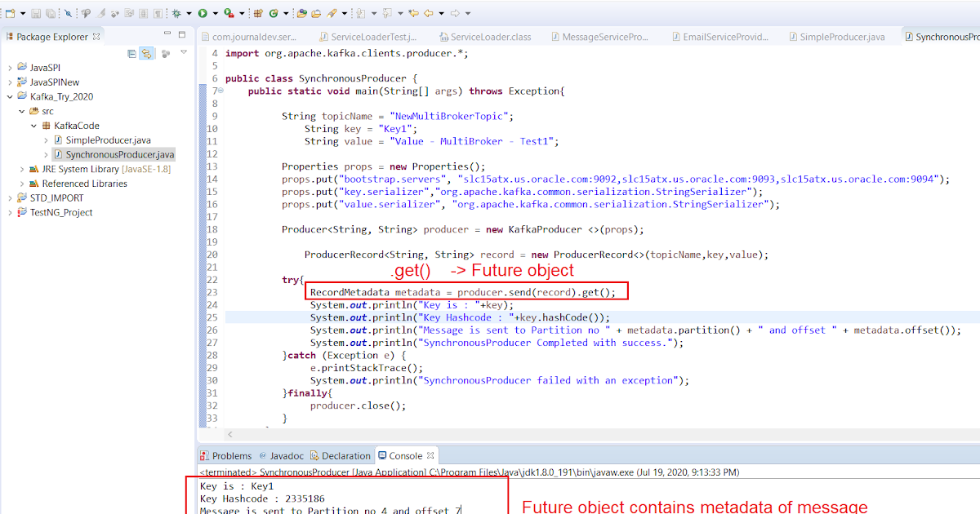Image resolution: width=980 pixels, height=514 pixels.
Task: Collapse the KafkaCode package in Package Explorer
Action: pos(33,126)
